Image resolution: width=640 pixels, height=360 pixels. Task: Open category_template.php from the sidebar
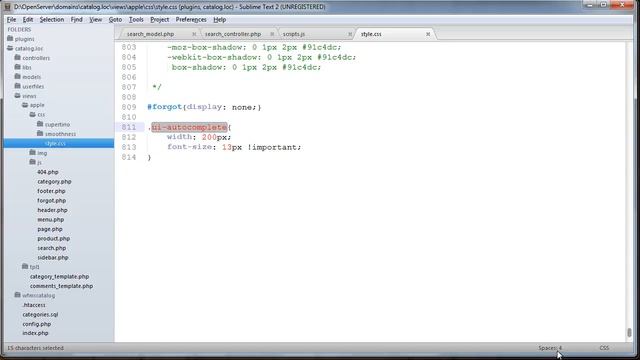pyautogui.click(x=59, y=277)
